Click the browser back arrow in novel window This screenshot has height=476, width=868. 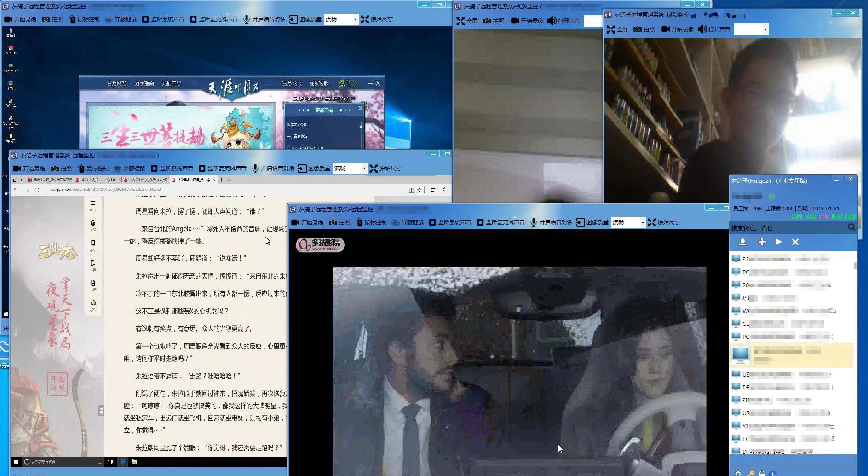(x=15, y=190)
